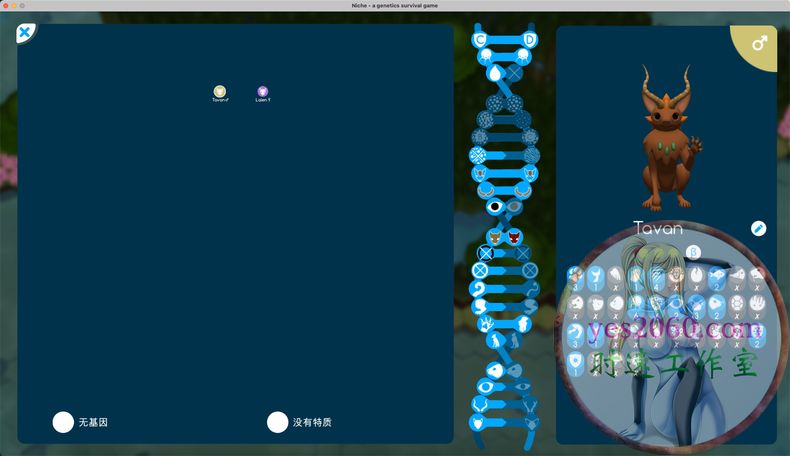Click the beta symbol badge under Tavan's name

coord(664,251)
